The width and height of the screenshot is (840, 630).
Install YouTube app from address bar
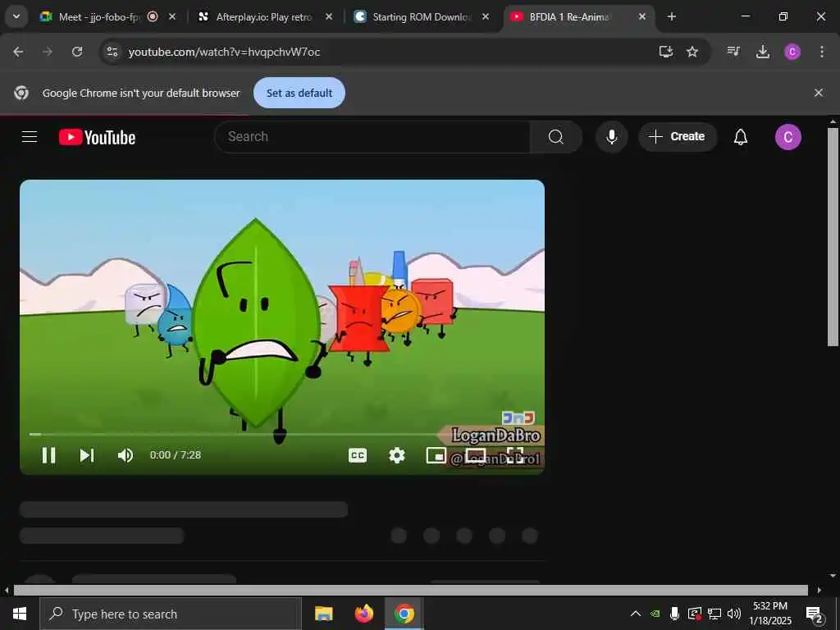(666, 52)
